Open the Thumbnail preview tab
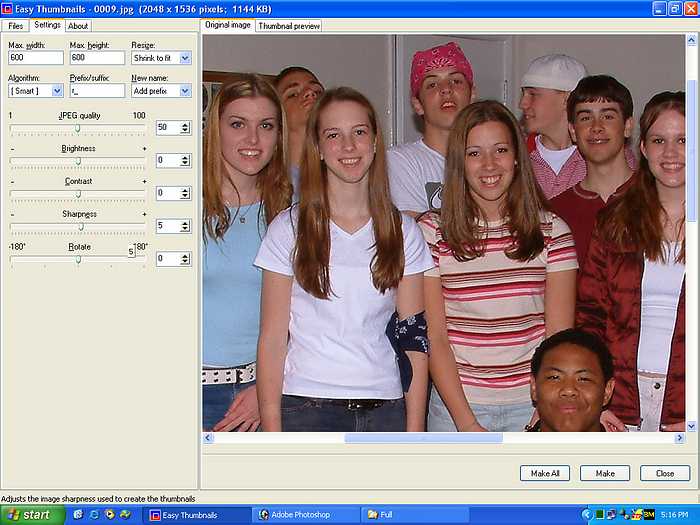700x525 pixels. (x=289, y=26)
